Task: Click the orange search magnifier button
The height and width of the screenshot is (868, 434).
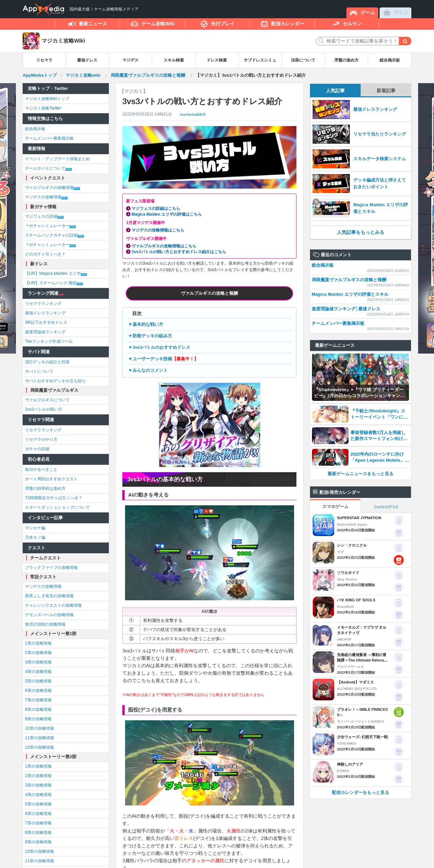Action: (405, 41)
